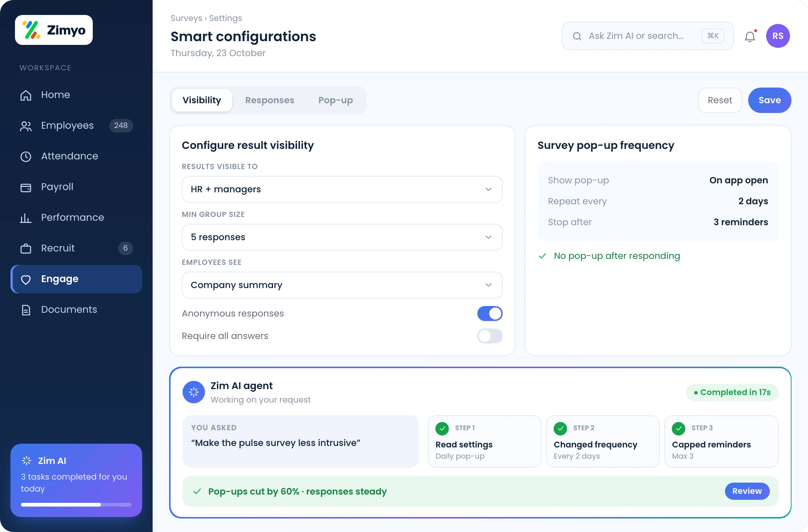Click the 'On app open' value
This screenshot has width=808, height=532.
pos(739,180)
